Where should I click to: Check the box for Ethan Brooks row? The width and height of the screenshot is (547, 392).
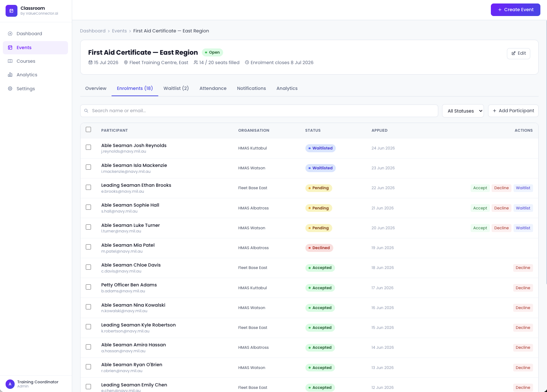(x=89, y=187)
